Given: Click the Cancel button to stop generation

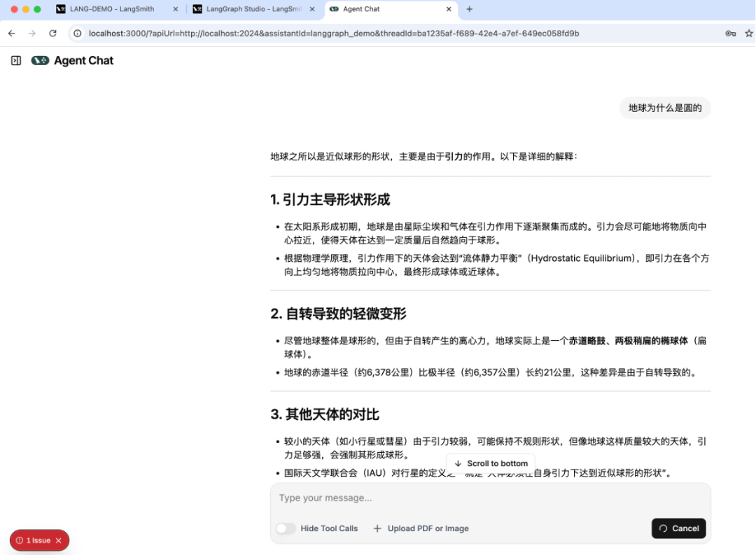Looking at the screenshot, I should tap(678, 528).
